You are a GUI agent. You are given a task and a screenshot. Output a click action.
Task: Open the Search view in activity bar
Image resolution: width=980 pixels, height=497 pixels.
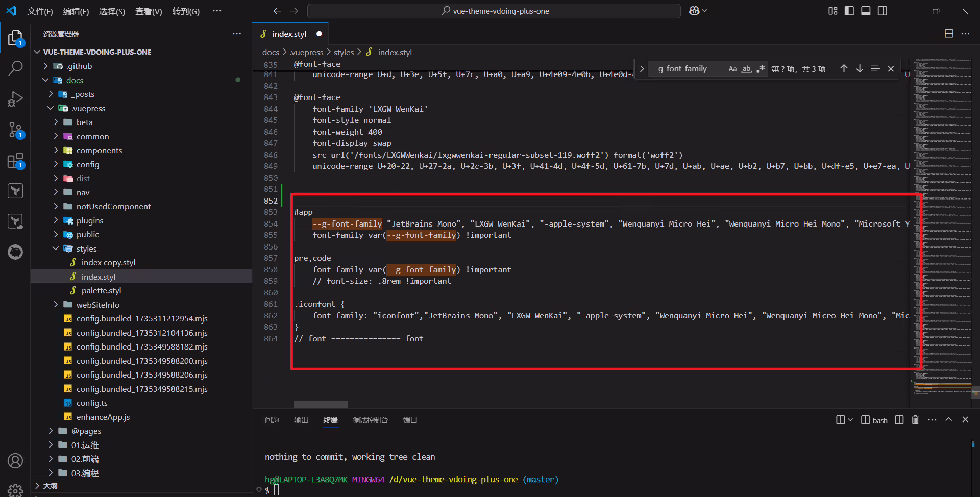pos(15,68)
